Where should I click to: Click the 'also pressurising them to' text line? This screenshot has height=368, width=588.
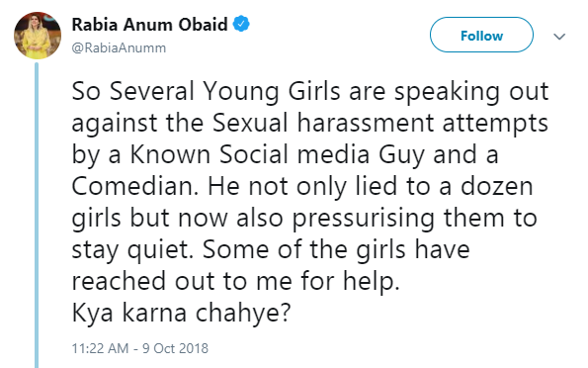304,219
